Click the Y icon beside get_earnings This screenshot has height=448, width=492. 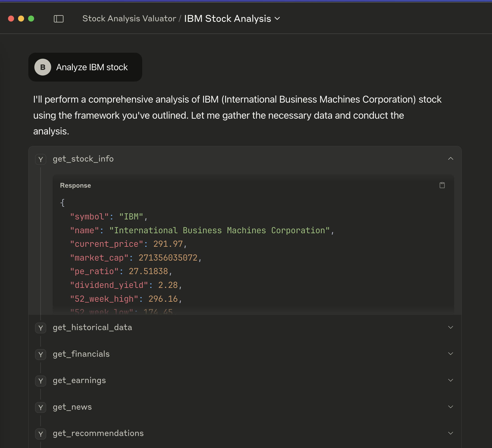41,381
